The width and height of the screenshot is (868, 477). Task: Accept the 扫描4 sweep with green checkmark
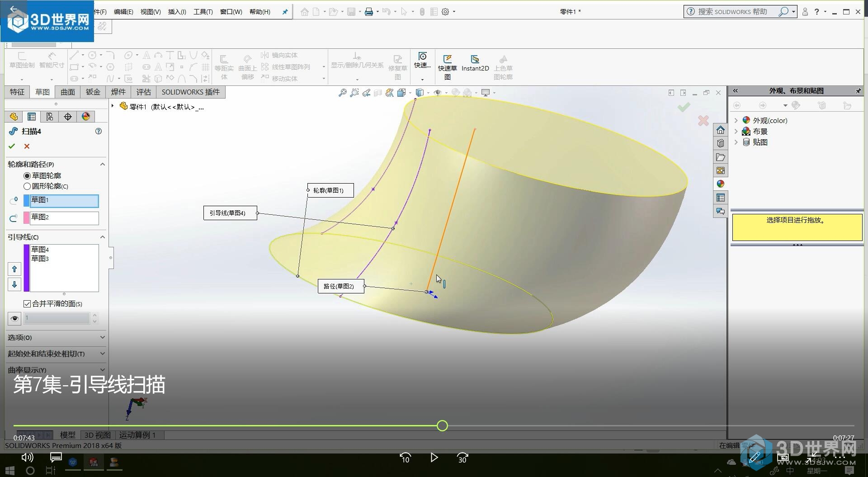tap(12, 146)
